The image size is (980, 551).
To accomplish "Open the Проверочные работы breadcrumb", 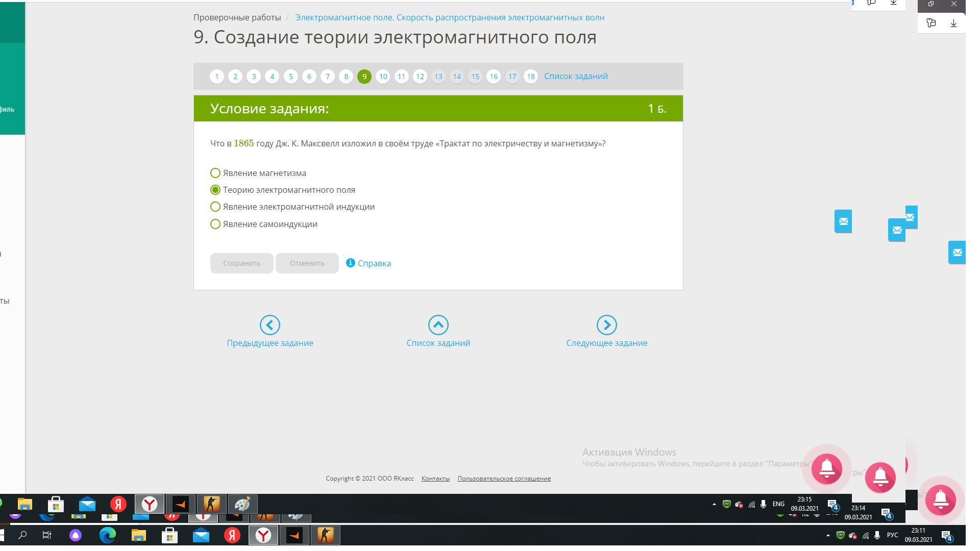I will click(x=237, y=17).
